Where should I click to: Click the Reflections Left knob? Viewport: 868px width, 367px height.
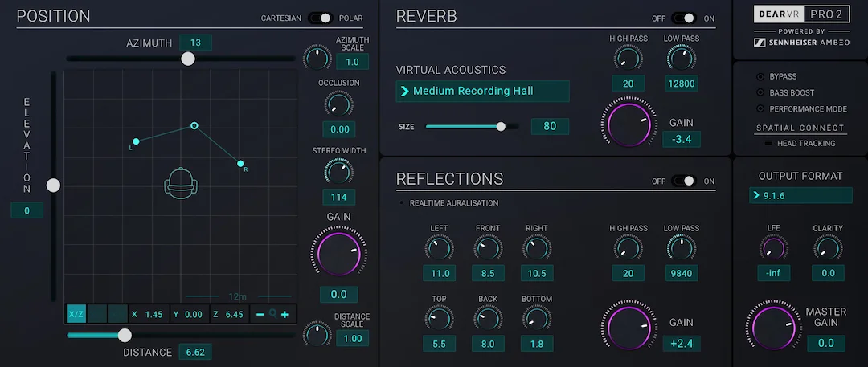point(439,247)
